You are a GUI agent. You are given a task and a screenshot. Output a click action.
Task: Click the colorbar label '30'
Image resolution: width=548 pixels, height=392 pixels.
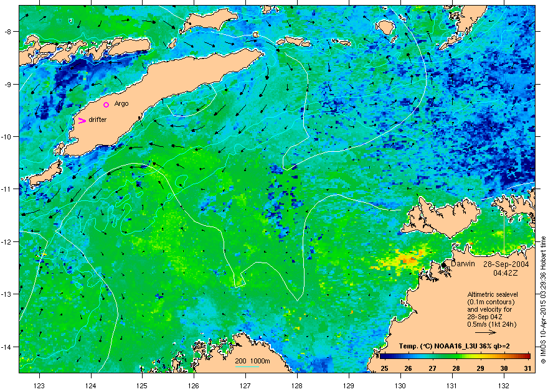pyautogui.click(x=504, y=368)
